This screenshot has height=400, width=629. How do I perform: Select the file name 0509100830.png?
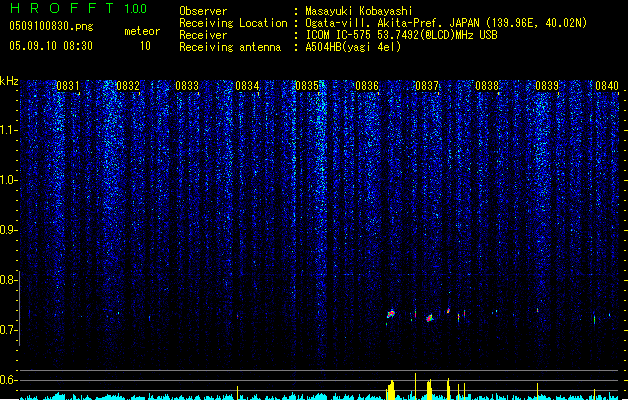(51, 26)
